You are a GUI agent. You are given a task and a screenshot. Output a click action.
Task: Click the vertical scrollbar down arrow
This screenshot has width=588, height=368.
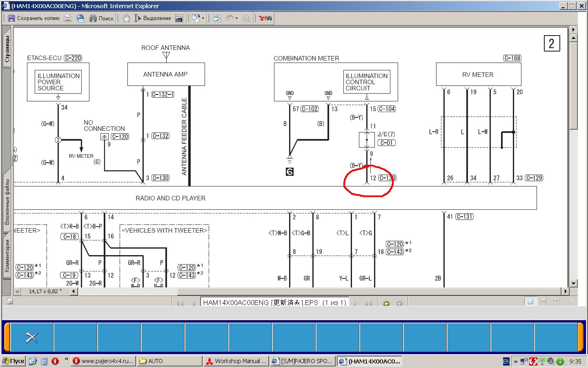click(573, 283)
